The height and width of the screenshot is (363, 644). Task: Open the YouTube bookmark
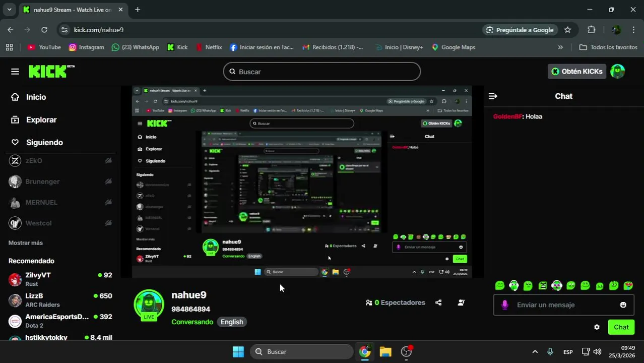tap(44, 47)
